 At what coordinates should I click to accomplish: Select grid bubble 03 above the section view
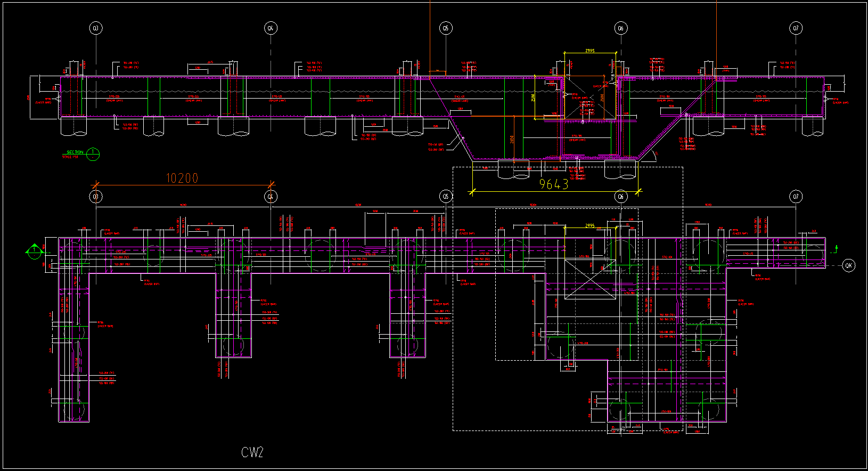pyautogui.click(x=96, y=28)
